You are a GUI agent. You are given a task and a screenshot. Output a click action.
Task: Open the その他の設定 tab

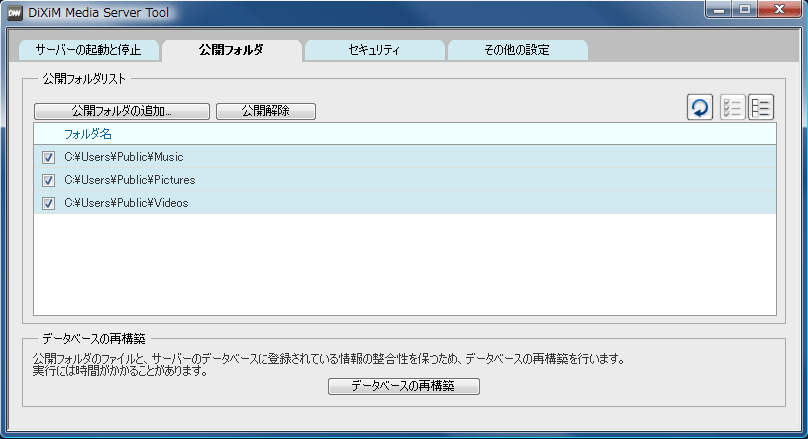tap(517, 50)
